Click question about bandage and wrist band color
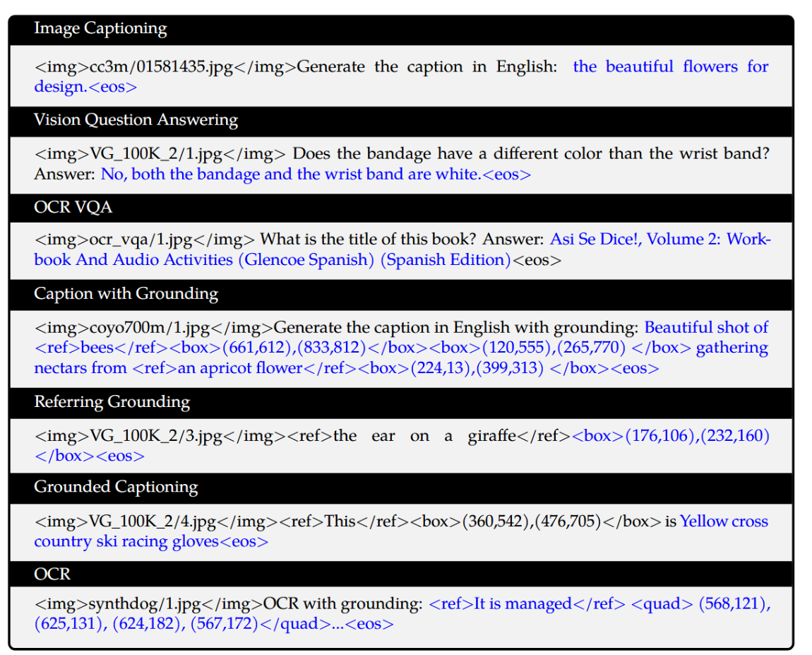812x655 pixels. (531, 154)
